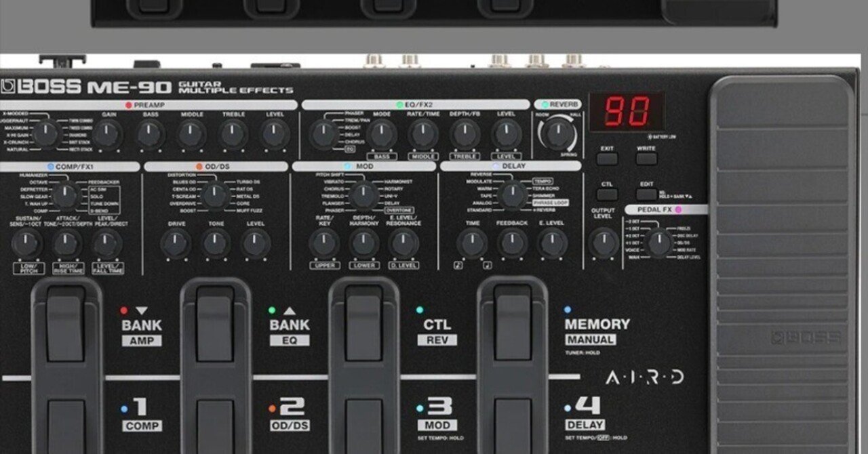The height and width of the screenshot is (454, 868).
Task: Adjust the EQ/FX2 LEVEL knob
Action: 507,134
